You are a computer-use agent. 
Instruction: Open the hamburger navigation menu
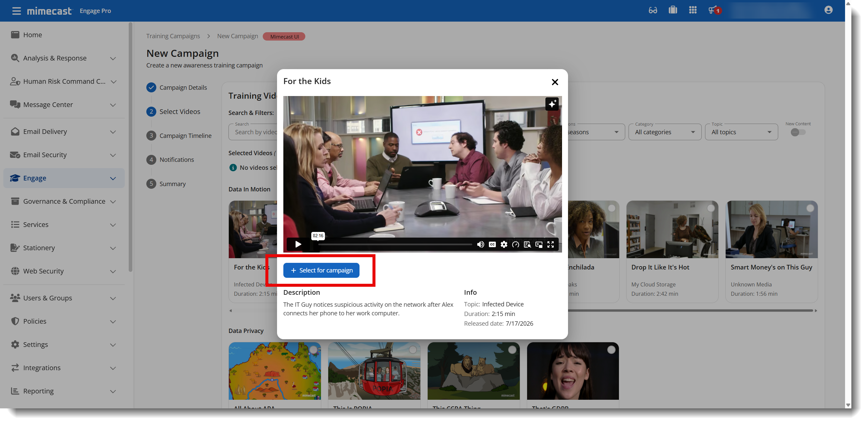pos(16,11)
